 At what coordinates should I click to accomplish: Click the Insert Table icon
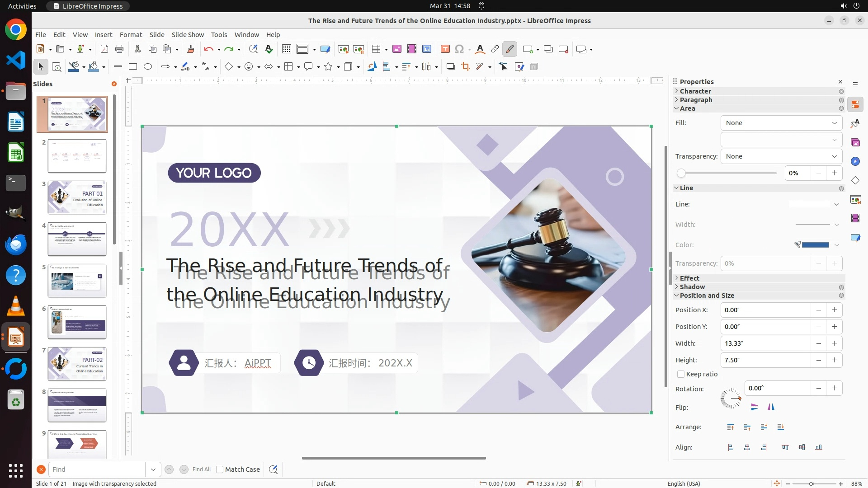pyautogui.click(x=376, y=49)
